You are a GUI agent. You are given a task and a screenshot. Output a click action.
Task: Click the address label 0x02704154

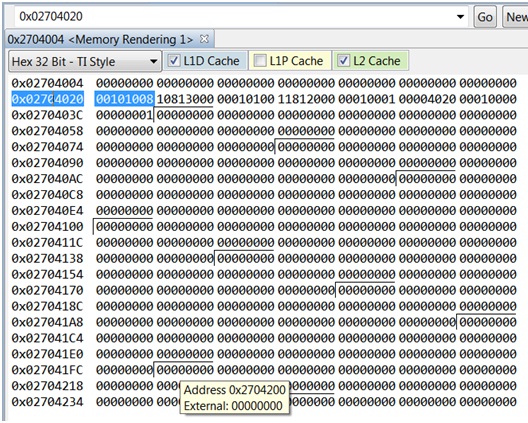click(47, 274)
